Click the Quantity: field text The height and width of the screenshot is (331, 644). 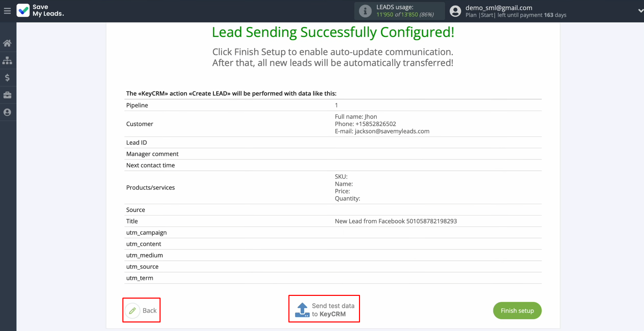(x=347, y=199)
